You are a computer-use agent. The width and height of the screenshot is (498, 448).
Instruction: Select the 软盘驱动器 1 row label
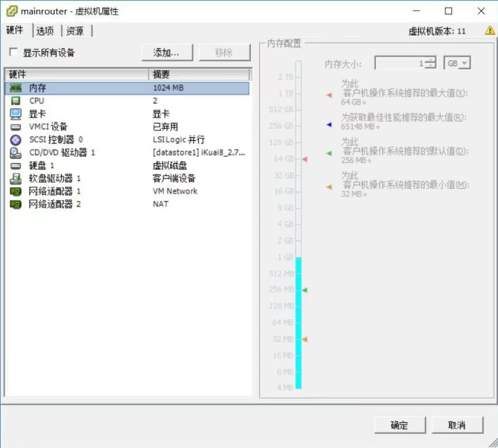click(55, 178)
